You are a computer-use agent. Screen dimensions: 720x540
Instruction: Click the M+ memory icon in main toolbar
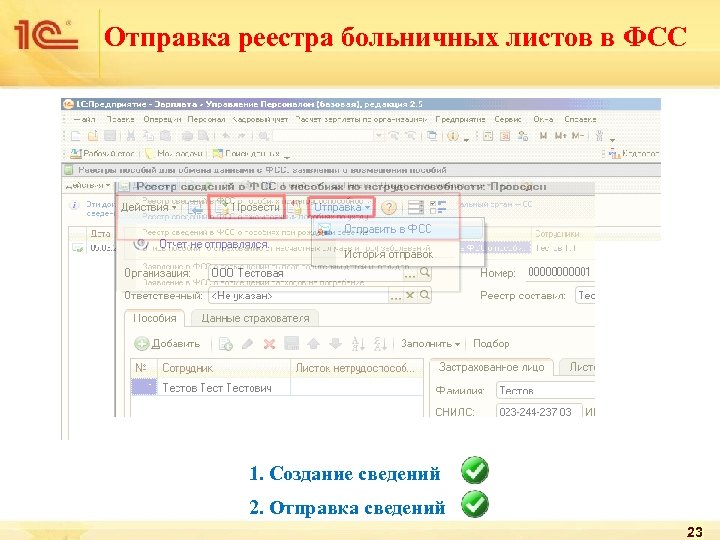[x=561, y=136]
